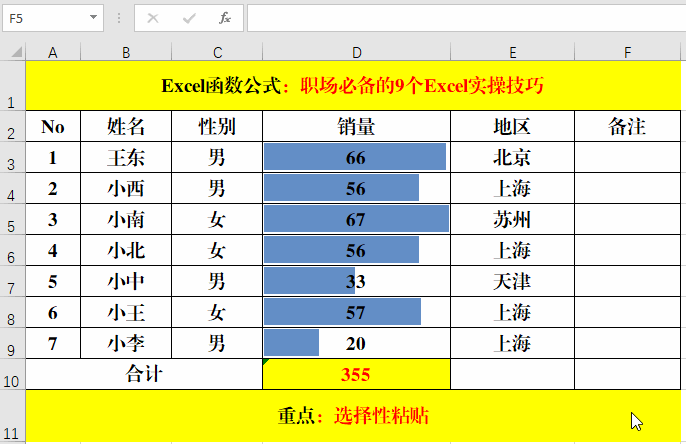This screenshot has width=686, height=444.
Task: Click the total cell showing 355
Action: (x=357, y=374)
